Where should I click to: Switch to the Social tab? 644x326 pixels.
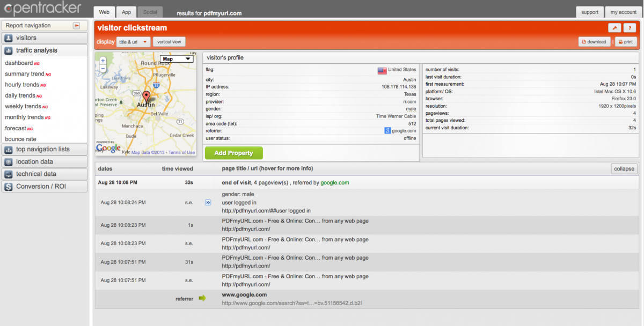point(150,12)
